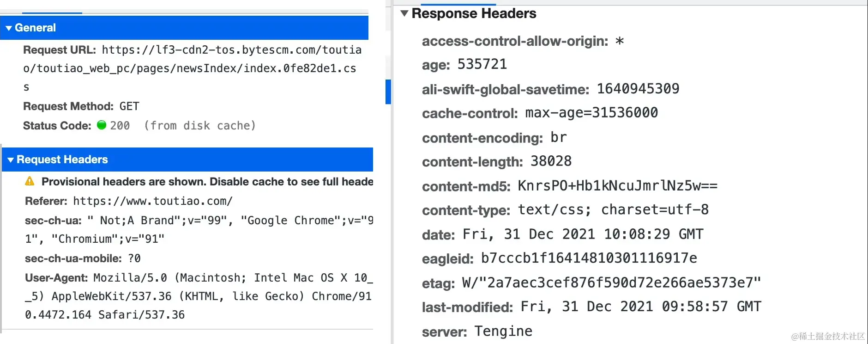
Task: Select the General section header title
Action: [x=35, y=28]
